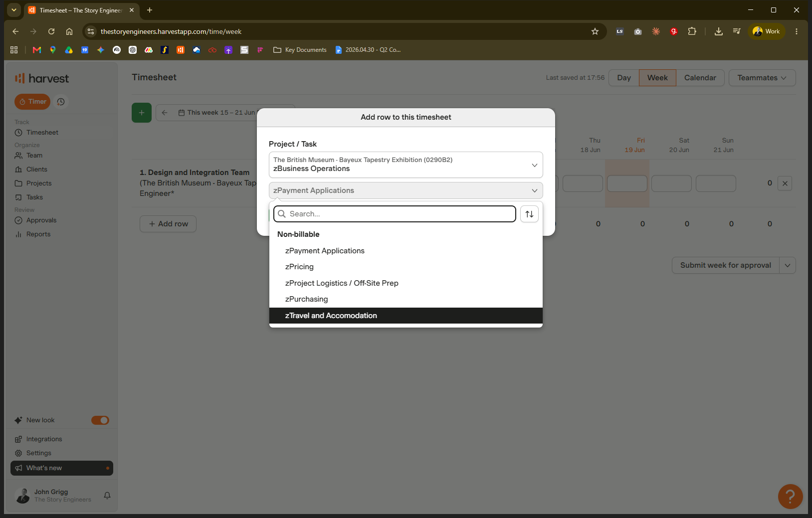Switch to Day view
The width and height of the screenshot is (812, 518).
pyautogui.click(x=624, y=78)
